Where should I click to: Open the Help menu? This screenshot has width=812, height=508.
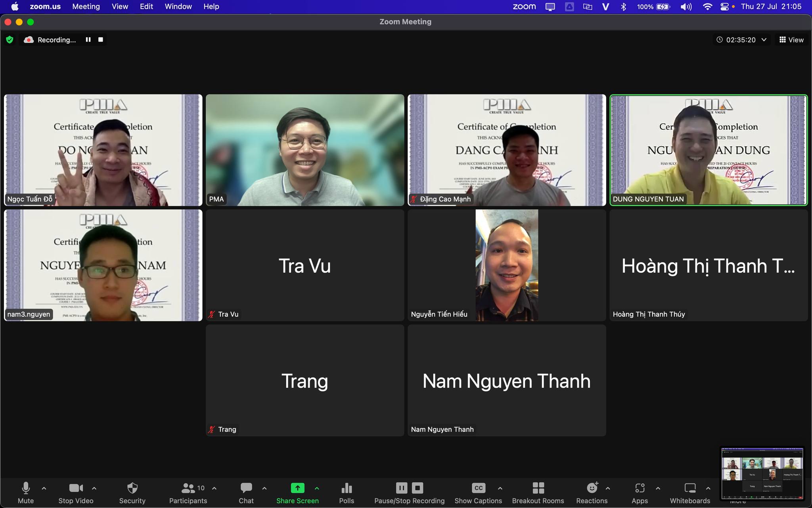tap(211, 6)
